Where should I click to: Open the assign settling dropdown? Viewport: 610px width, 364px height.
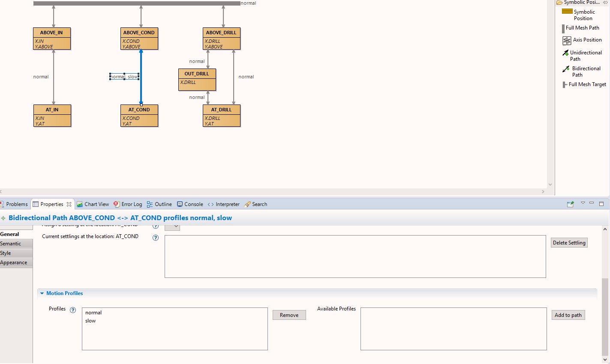[x=172, y=227]
